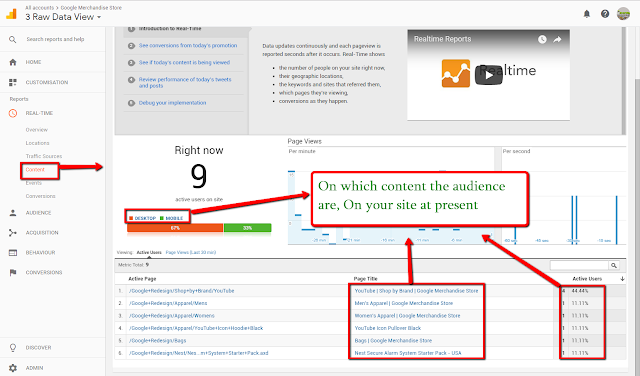Click the Customisation dashboard icon

13,82
